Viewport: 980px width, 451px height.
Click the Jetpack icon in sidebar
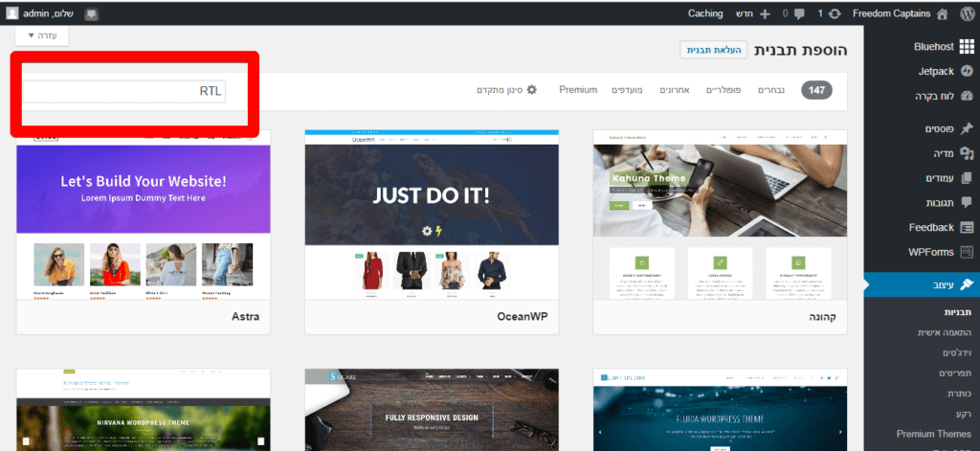967,71
